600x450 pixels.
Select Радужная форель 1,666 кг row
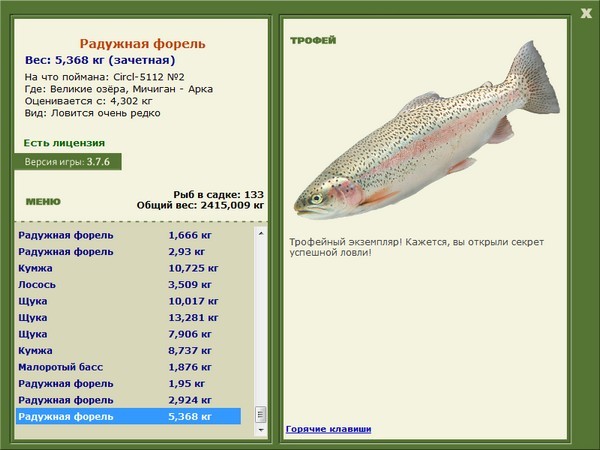pos(128,235)
